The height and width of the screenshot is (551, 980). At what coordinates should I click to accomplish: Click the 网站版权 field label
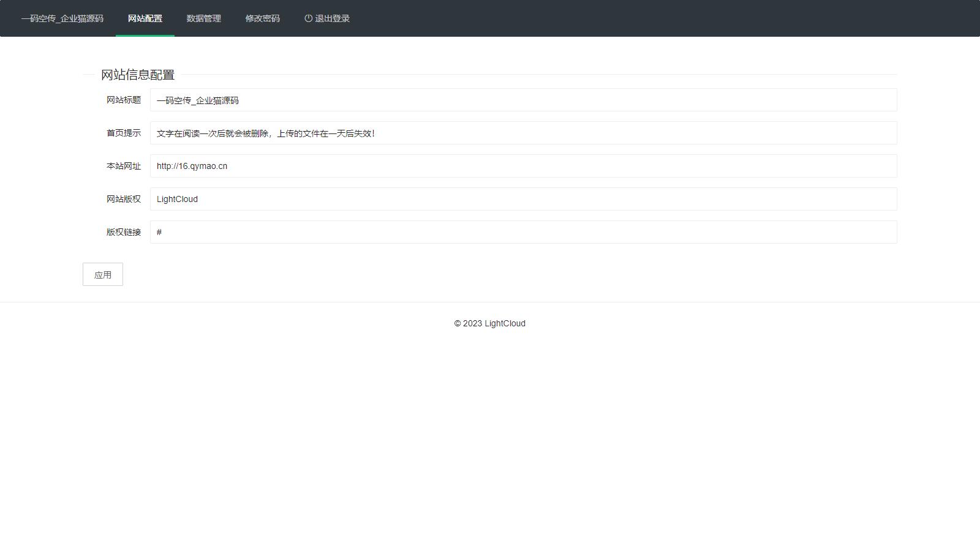124,199
